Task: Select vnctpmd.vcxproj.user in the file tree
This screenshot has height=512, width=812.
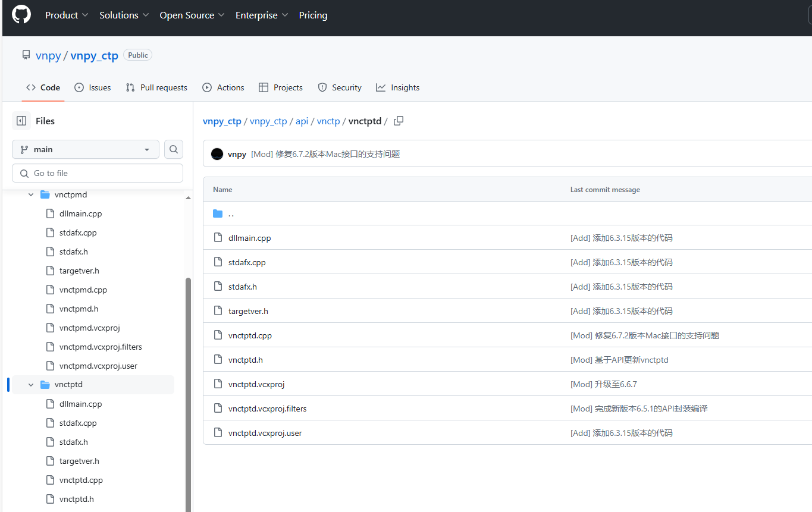Action: coord(98,366)
